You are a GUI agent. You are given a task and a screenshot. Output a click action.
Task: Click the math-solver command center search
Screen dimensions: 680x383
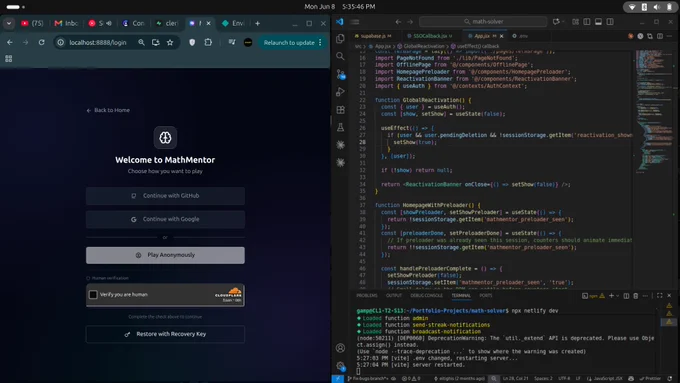pyautogui.click(x=483, y=22)
